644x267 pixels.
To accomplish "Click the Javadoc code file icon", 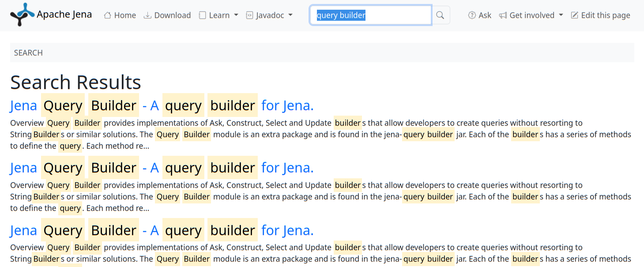I will click(x=249, y=15).
